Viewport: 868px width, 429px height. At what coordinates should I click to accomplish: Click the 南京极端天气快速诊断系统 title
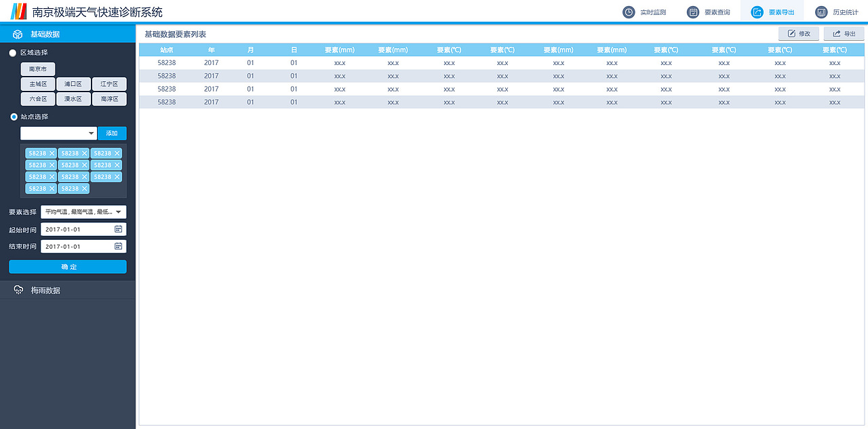pos(98,12)
